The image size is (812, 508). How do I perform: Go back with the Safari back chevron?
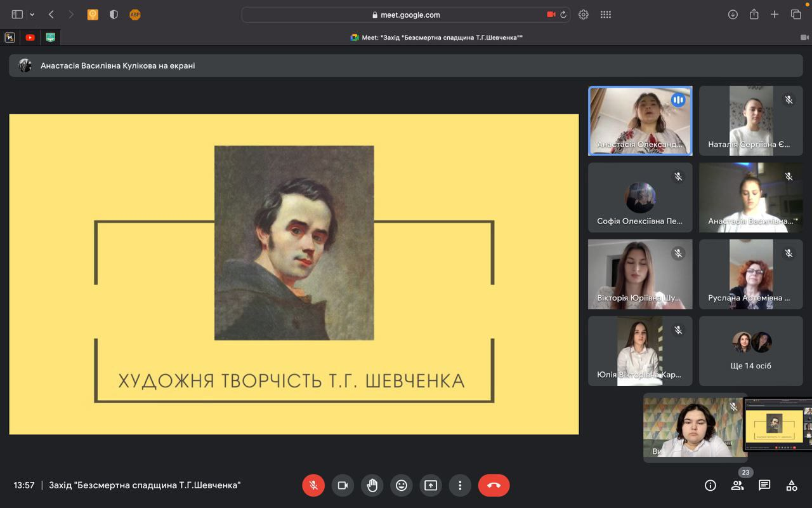click(51, 15)
